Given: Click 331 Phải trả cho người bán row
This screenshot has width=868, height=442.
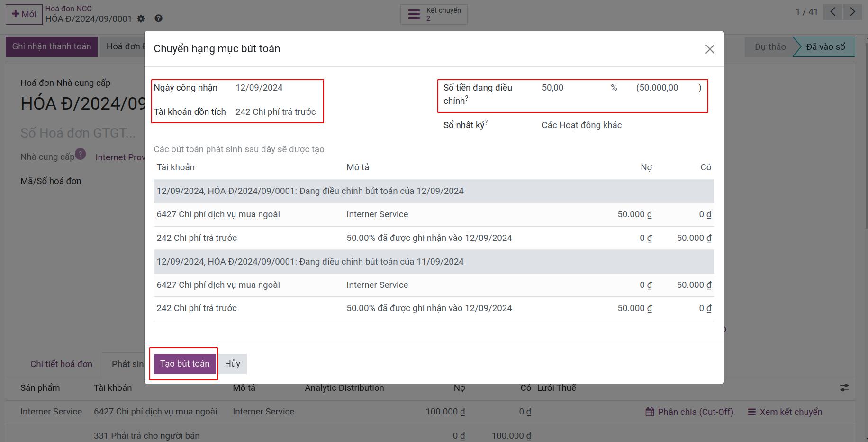Looking at the screenshot, I should point(147,436).
